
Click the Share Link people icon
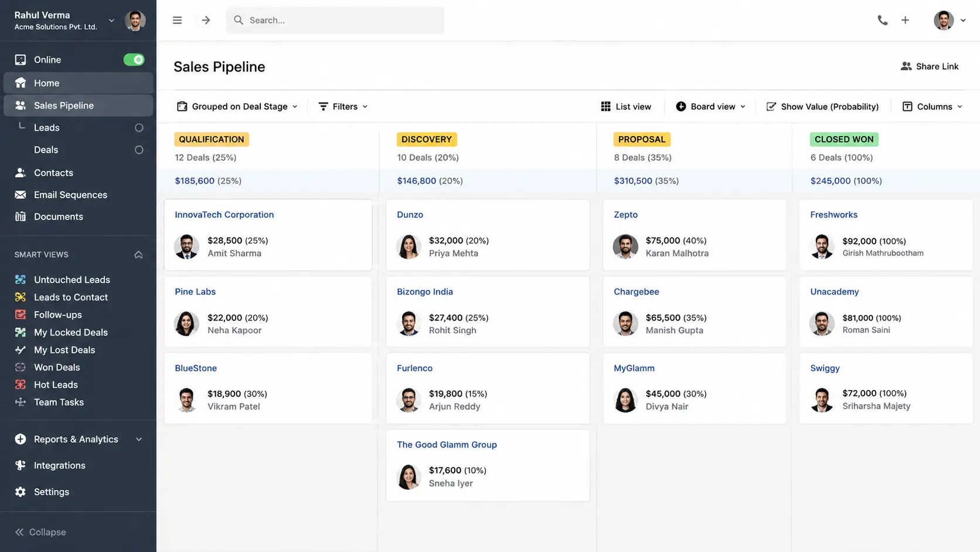point(906,66)
